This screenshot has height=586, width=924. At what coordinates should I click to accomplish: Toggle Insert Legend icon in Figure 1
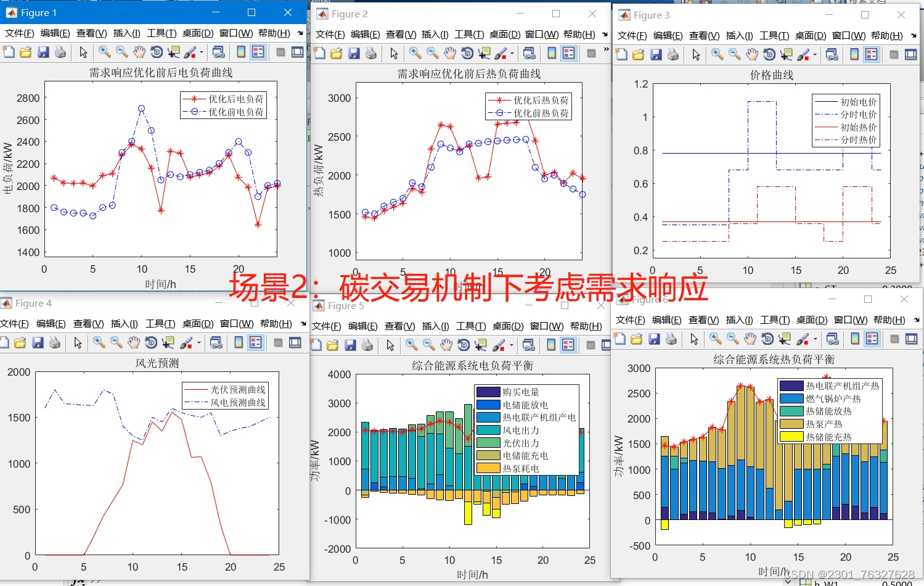[258, 52]
